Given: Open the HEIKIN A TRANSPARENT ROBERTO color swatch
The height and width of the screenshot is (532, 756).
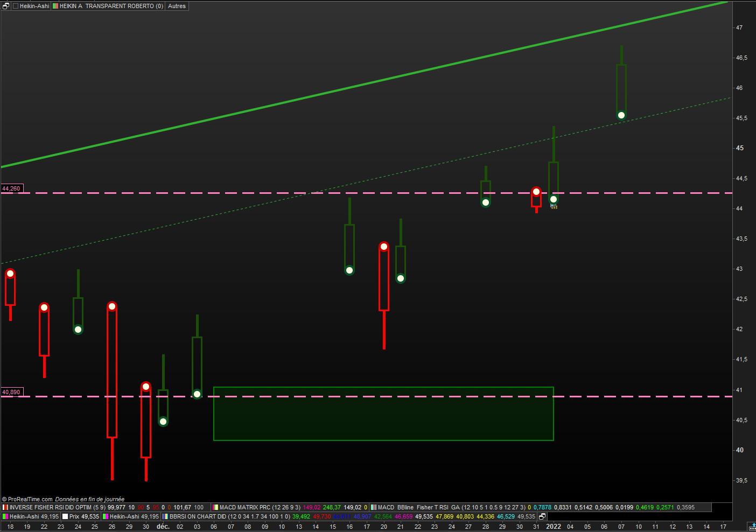Looking at the screenshot, I should point(55,6).
